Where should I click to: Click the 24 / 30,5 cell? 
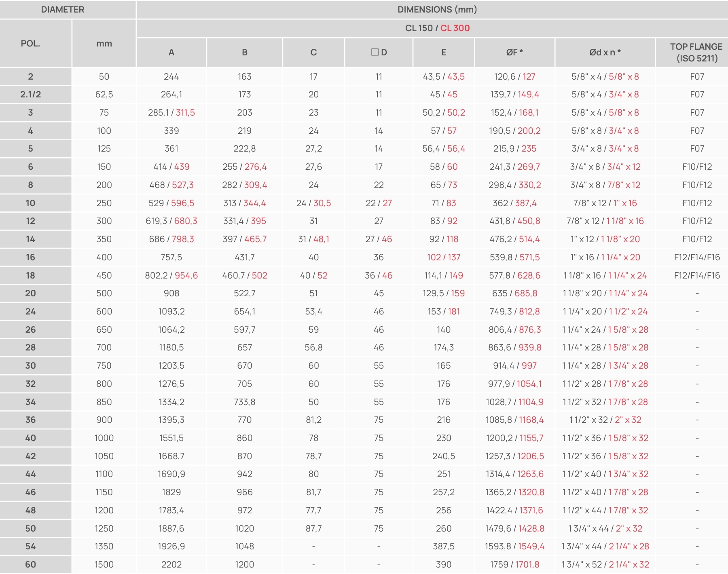tap(313, 203)
